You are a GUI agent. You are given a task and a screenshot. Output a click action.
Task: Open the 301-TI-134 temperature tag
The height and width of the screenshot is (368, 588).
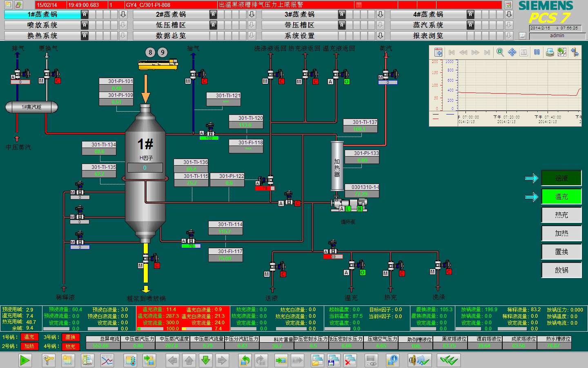click(99, 148)
